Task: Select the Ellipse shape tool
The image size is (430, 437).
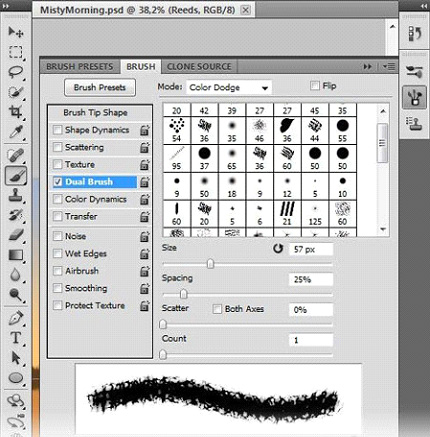Action: tap(15, 378)
